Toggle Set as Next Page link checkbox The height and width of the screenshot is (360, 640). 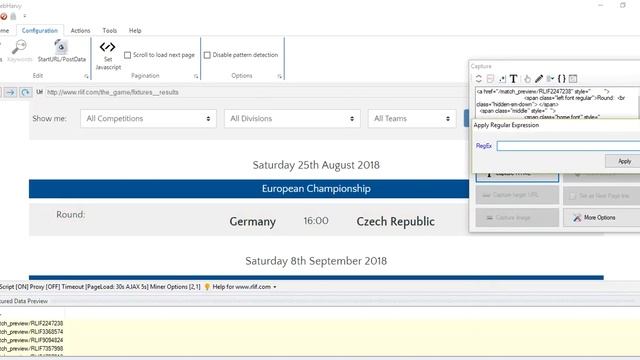point(573,196)
